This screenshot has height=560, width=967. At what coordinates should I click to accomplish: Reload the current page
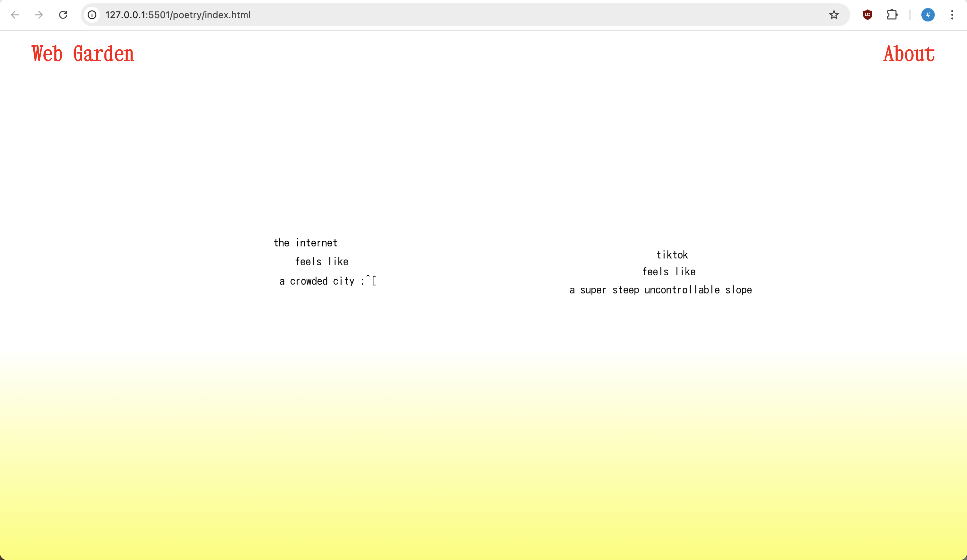point(63,15)
